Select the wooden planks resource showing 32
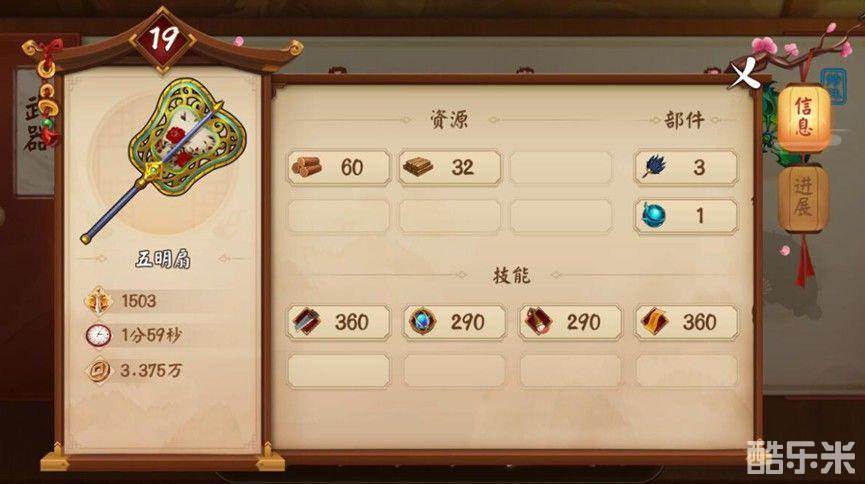Image resolution: width=865 pixels, height=484 pixels. point(450,167)
